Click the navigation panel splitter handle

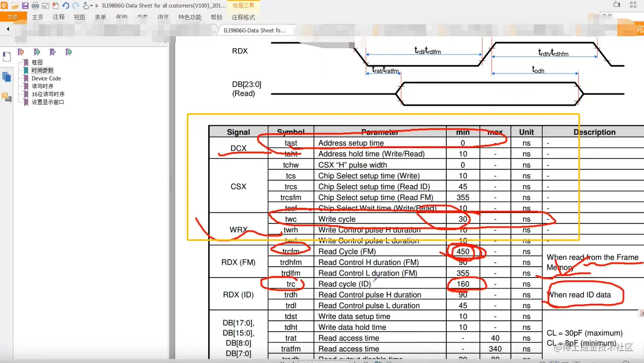171,183
